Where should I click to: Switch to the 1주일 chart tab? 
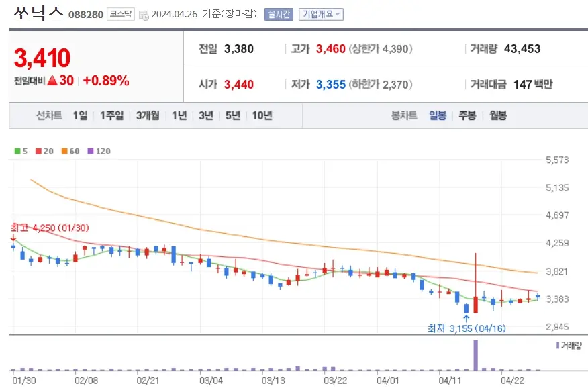(x=110, y=115)
